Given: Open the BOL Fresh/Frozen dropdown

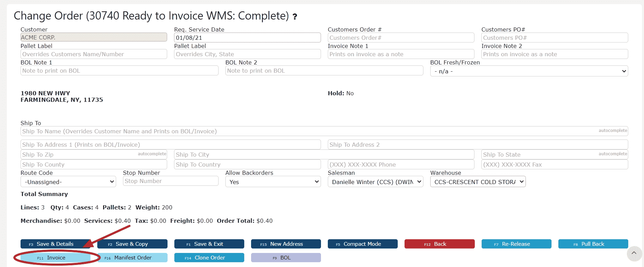Looking at the screenshot, I should tap(529, 71).
